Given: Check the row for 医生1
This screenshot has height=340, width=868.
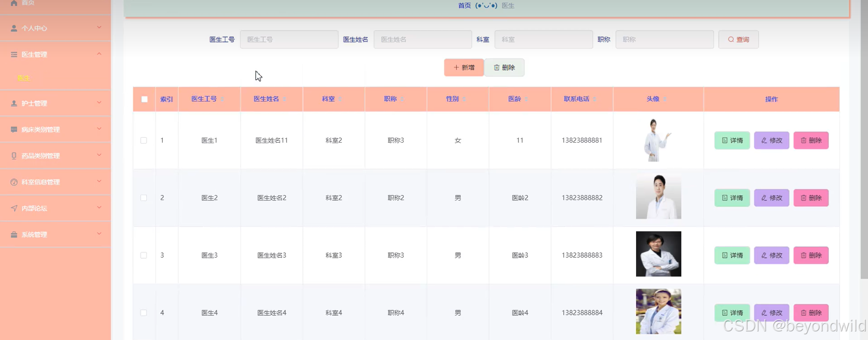Looking at the screenshot, I should coord(144,140).
